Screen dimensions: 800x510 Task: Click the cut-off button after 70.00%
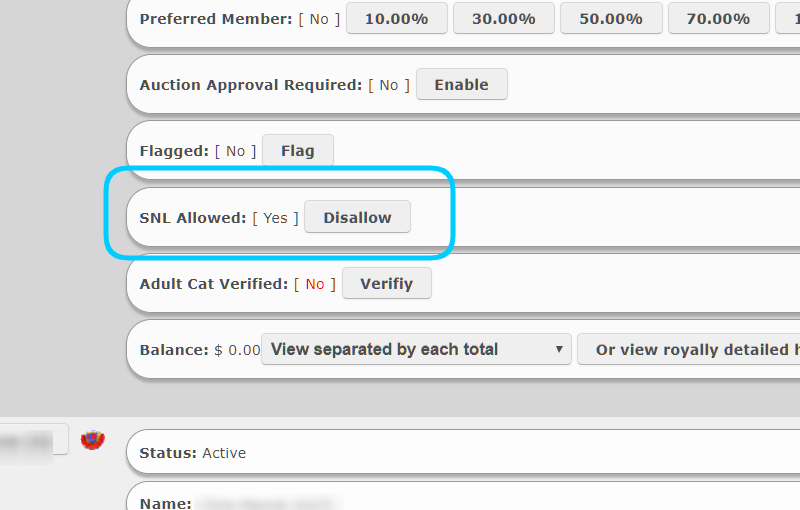click(788, 18)
